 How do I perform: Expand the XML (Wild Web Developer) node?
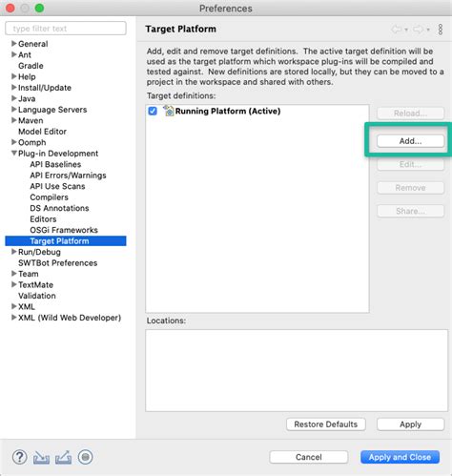(13, 318)
